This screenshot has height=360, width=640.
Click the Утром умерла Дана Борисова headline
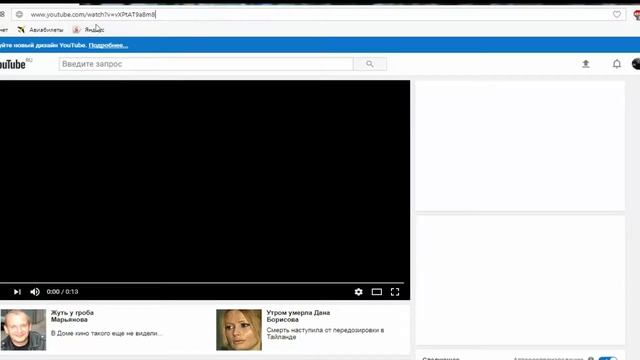[298, 316]
